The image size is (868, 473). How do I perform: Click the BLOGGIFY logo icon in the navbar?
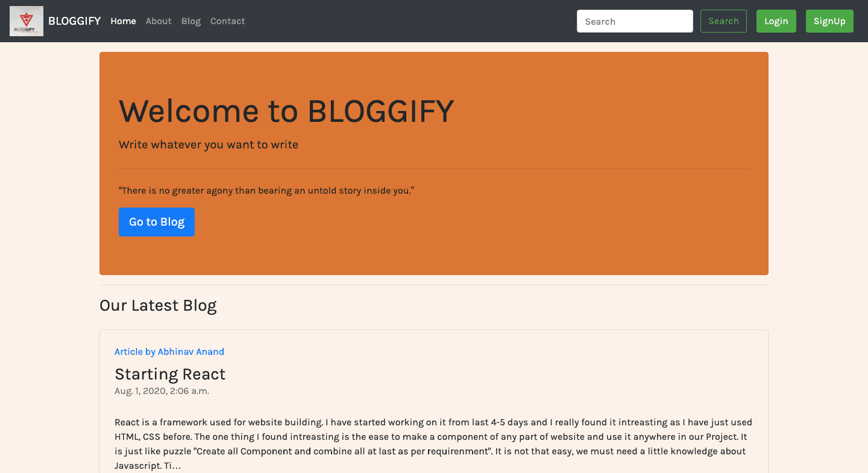pos(26,21)
